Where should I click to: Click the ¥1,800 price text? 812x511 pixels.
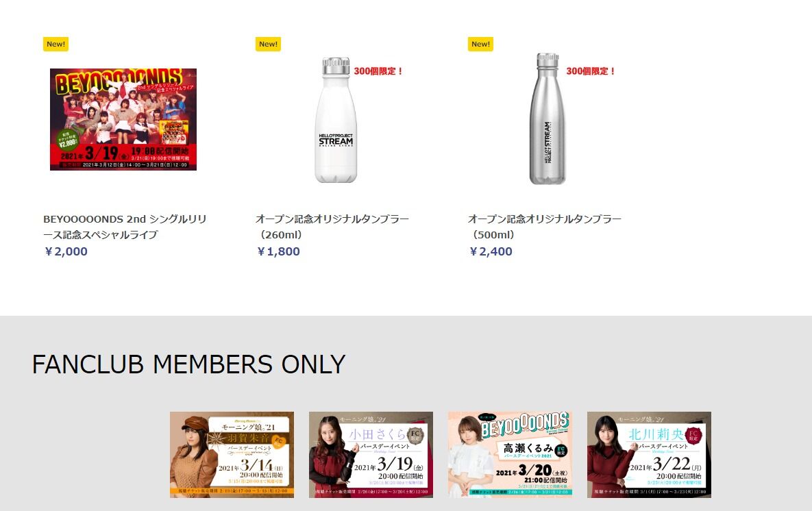pyautogui.click(x=278, y=251)
